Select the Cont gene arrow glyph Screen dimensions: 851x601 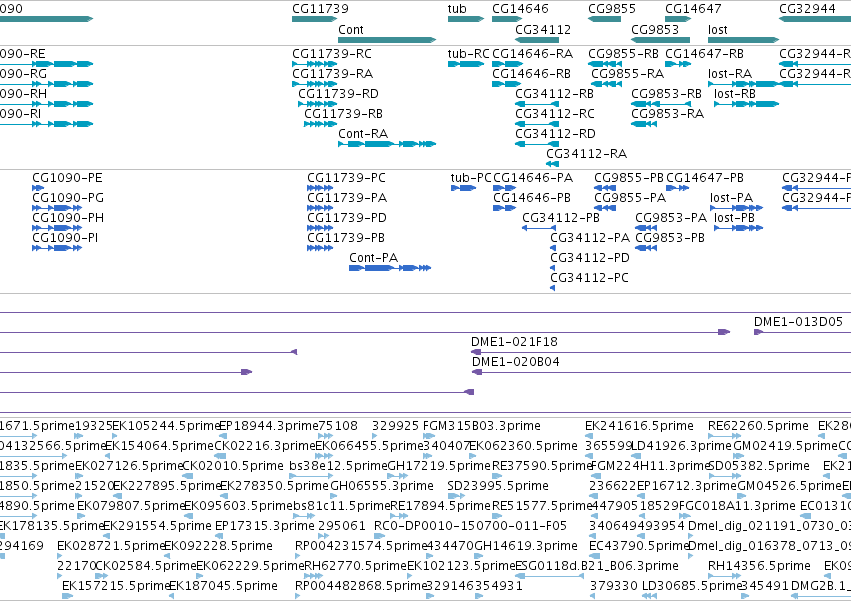(x=387, y=40)
